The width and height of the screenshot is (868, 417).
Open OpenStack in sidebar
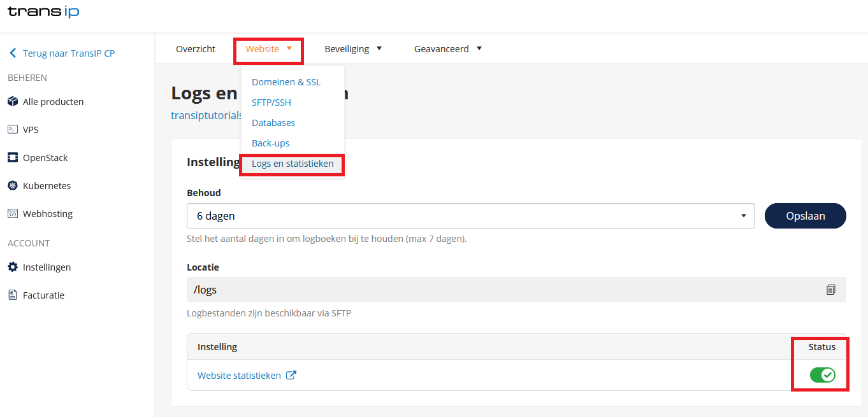tap(45, 158)
